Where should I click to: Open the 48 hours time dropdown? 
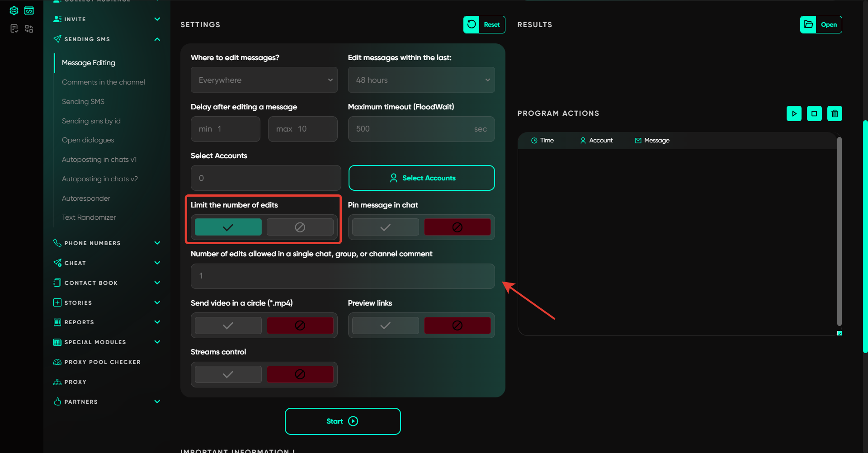pos(421,80)
